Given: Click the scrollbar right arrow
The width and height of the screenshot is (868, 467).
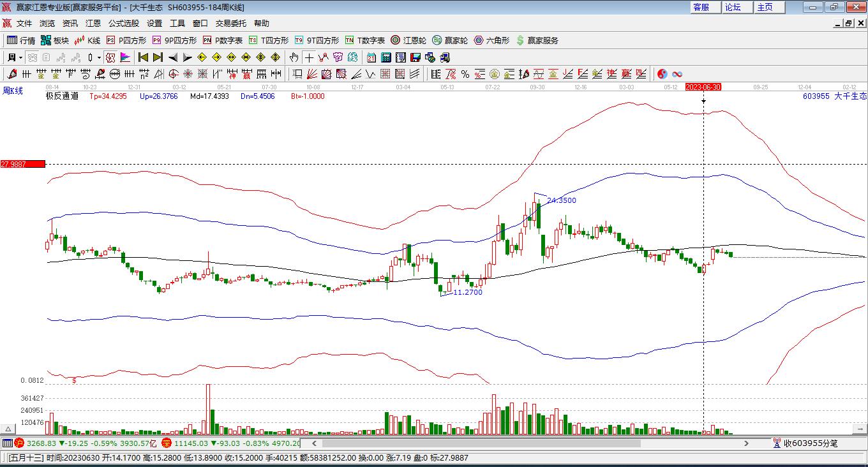Looking at the screenshot, I should (x=746, y=443).
